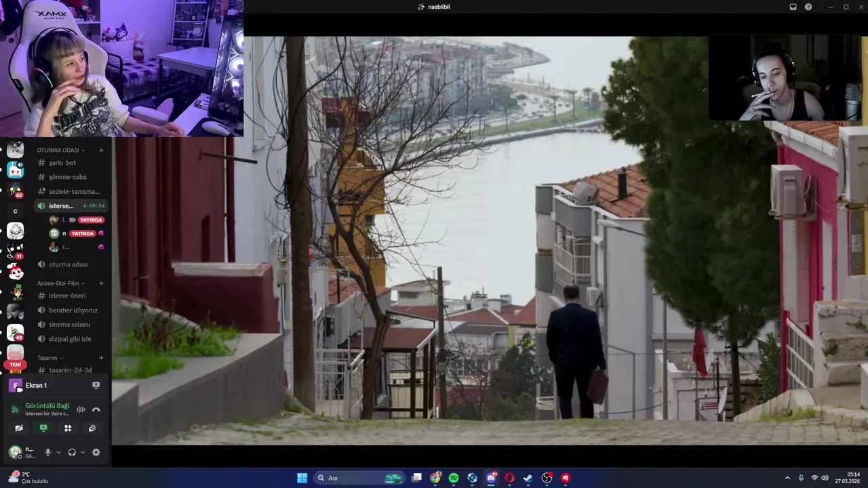Open Discord help icon in title bar
868x488 pixels.
coord(808,7)
